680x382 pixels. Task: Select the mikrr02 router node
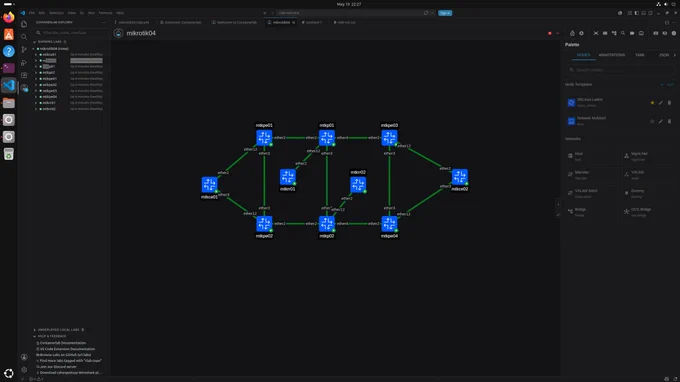pos(358,185)
